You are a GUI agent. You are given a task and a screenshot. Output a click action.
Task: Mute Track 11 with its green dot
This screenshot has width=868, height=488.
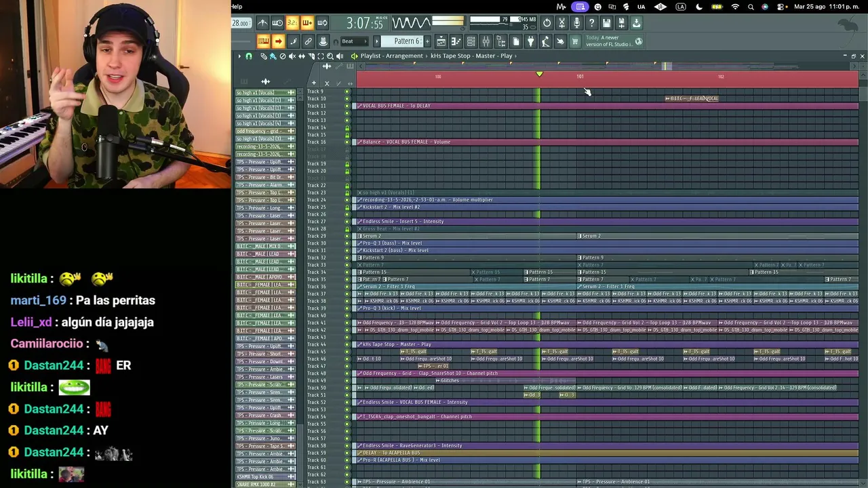pyautogui.click(x=347, y=106)
